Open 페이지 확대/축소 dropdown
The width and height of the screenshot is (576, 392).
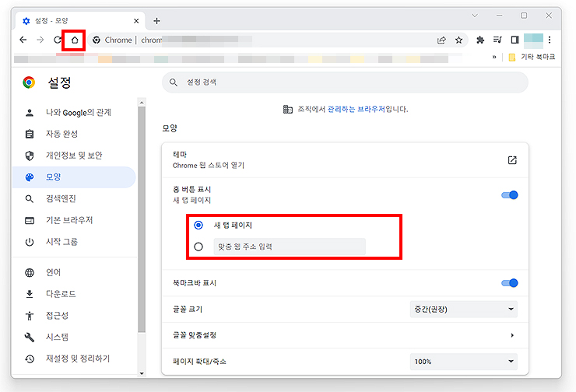click(464, 362)
